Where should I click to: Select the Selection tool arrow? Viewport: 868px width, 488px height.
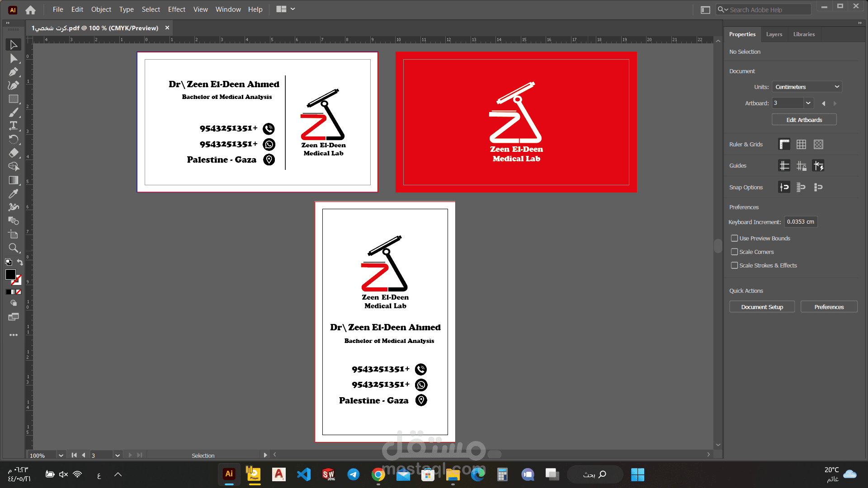[14, 45]
